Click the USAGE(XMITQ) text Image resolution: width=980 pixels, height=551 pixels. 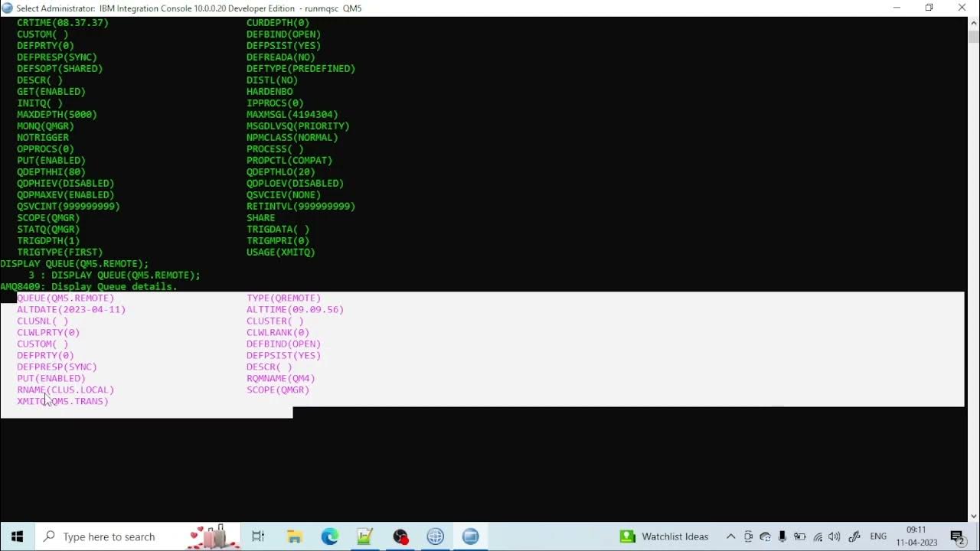tap(281, 252)
